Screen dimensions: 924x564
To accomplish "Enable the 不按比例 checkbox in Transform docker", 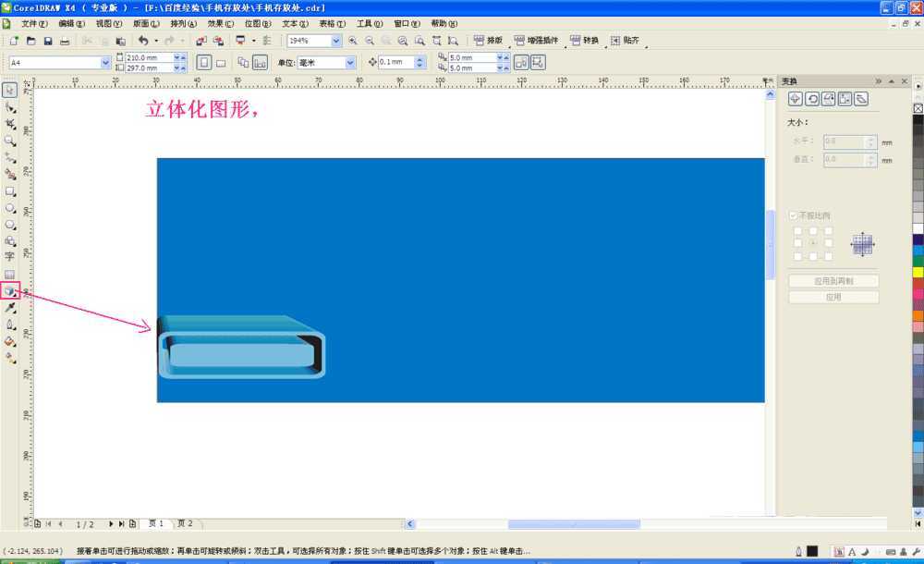I will coord(793,214).
